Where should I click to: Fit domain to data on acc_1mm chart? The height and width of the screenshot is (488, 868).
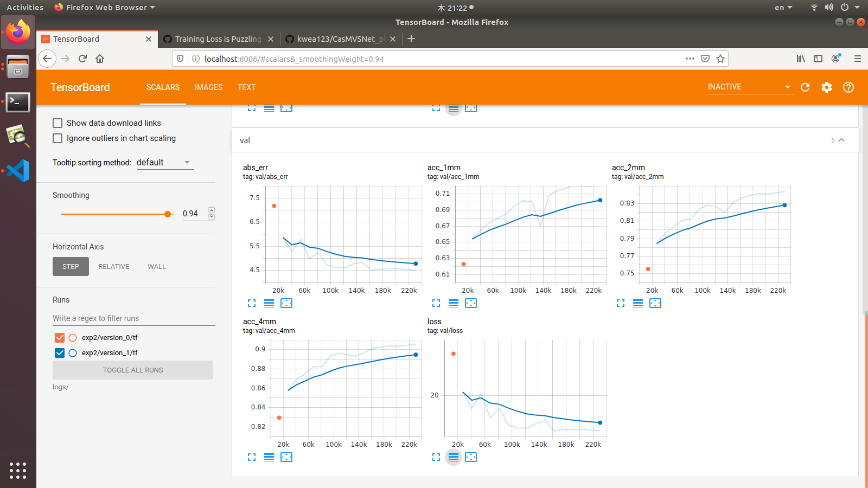click(471, 303)
